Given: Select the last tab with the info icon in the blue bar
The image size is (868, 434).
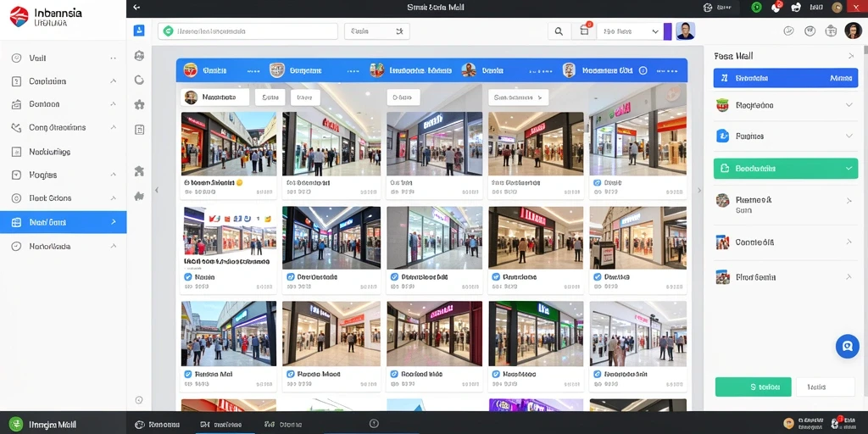Looking at the screenshot, I should 605,71.
